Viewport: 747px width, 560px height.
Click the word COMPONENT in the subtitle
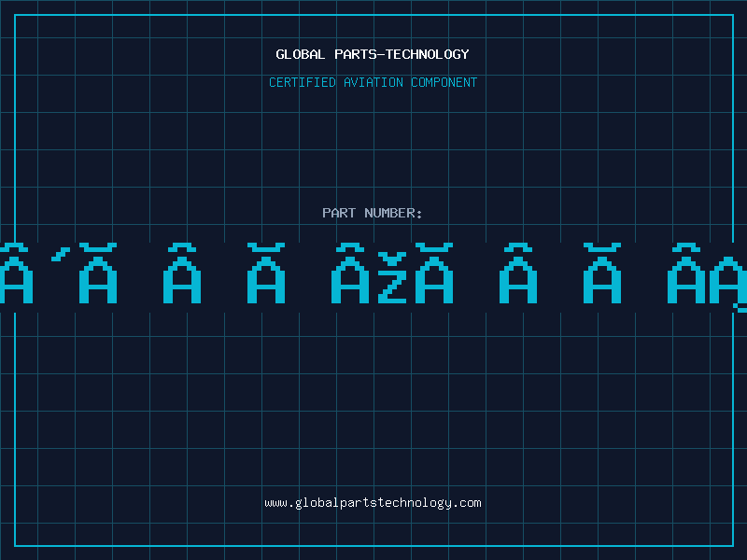[x=444, y=82]
